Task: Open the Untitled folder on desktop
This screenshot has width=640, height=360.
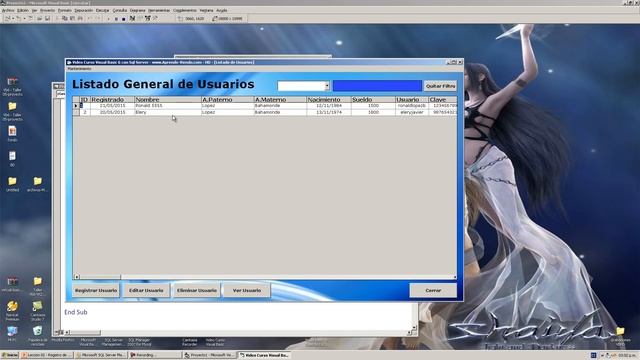Action: pos(12,184)
